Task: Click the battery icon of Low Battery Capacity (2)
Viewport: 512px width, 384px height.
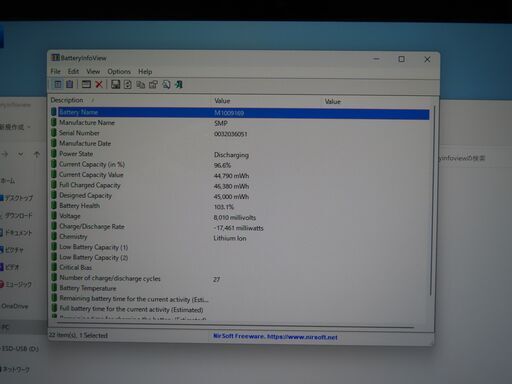Action: click(x=54, y=257)
